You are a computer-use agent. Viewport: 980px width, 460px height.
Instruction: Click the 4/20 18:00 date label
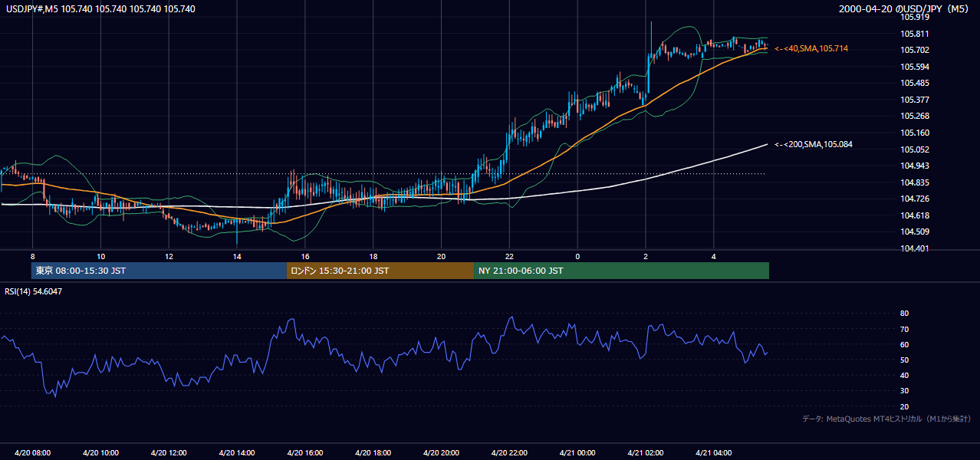pos(373,452)
